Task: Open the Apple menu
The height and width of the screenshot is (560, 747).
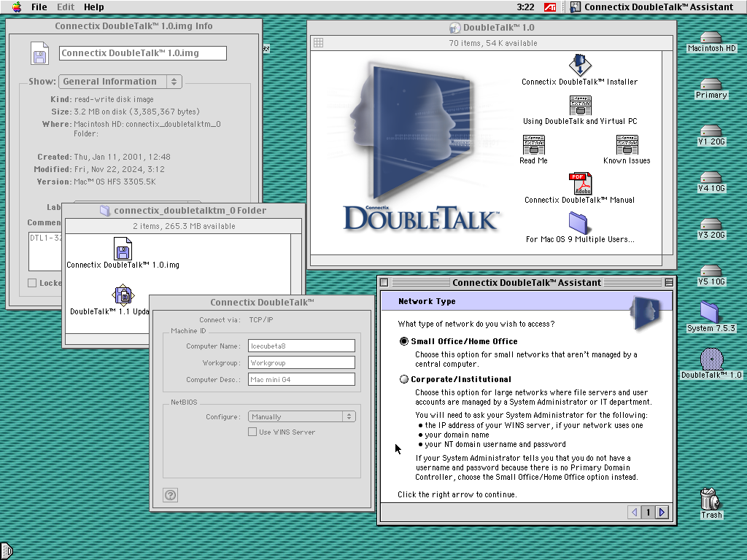Action: [17, 7]
